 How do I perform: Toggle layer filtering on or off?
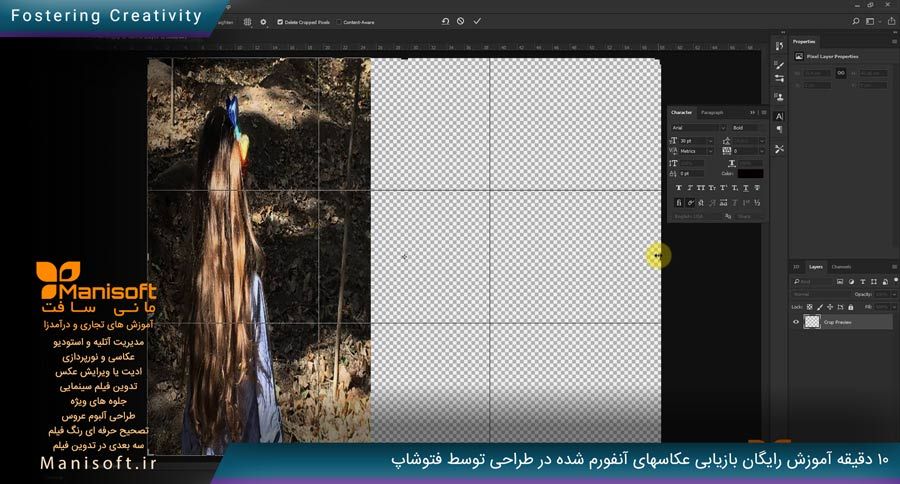pos(895,280)
